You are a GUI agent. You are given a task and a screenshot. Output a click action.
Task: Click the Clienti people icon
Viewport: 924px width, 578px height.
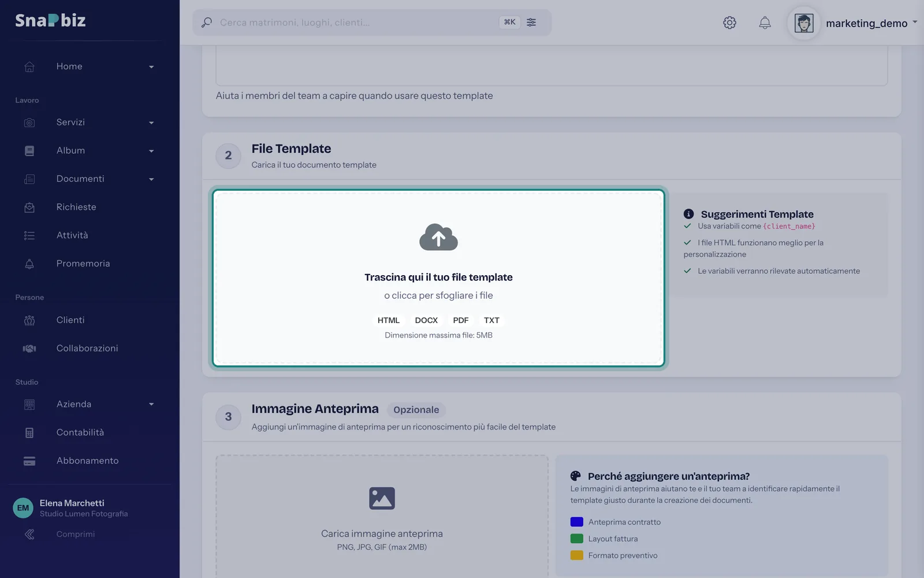(x=29, y=320)
